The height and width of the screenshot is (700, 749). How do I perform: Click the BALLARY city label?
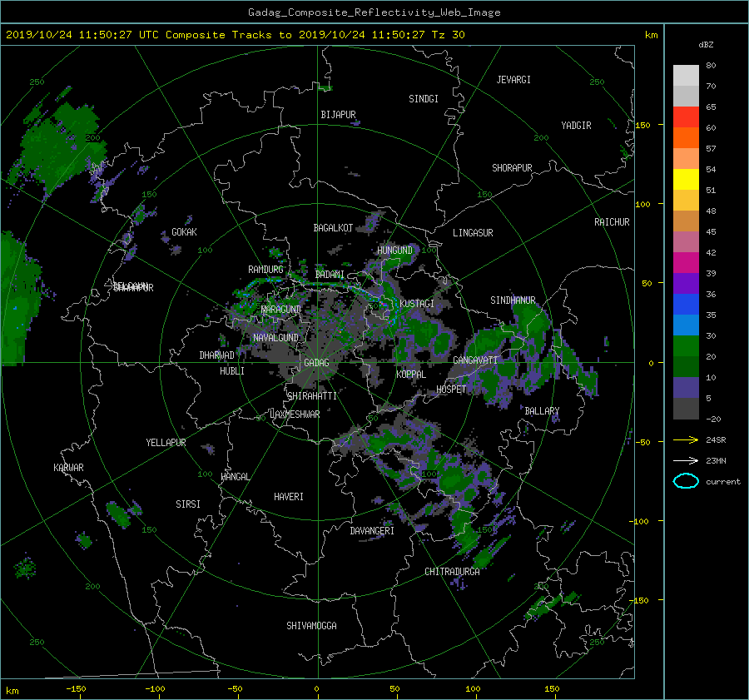coord(542,411)
